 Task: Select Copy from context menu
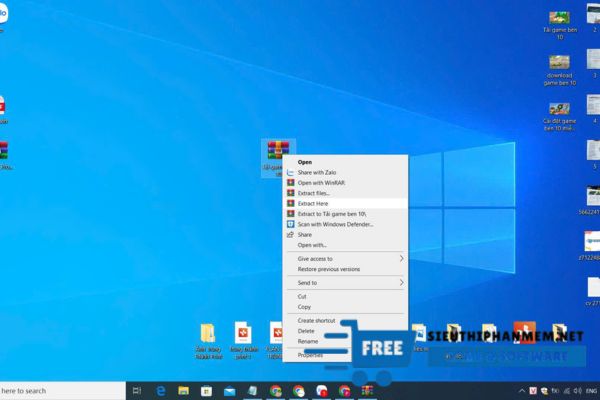304,307
